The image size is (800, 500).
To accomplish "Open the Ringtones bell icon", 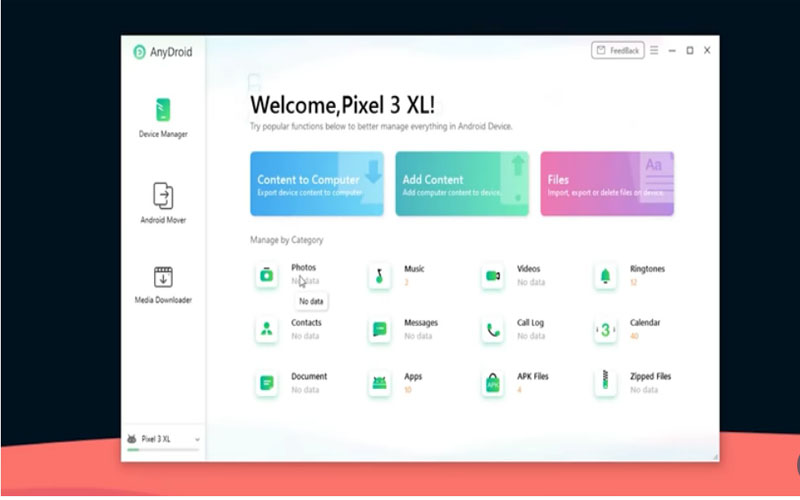I will pyautogui.click(x=605, y=276).
